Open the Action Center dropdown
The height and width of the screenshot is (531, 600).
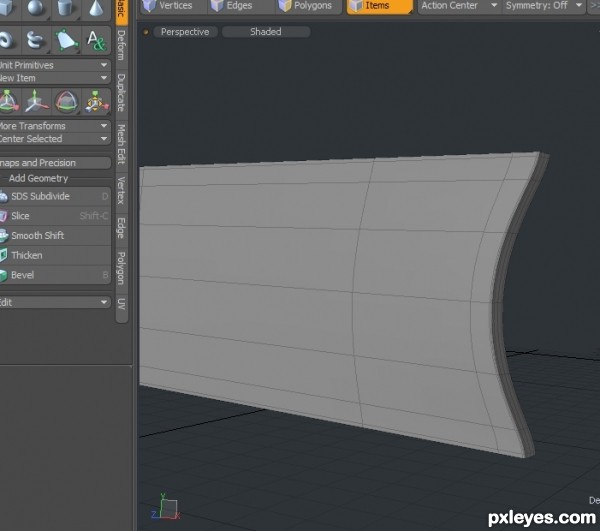pyautogui.click(x=459, y=6)
